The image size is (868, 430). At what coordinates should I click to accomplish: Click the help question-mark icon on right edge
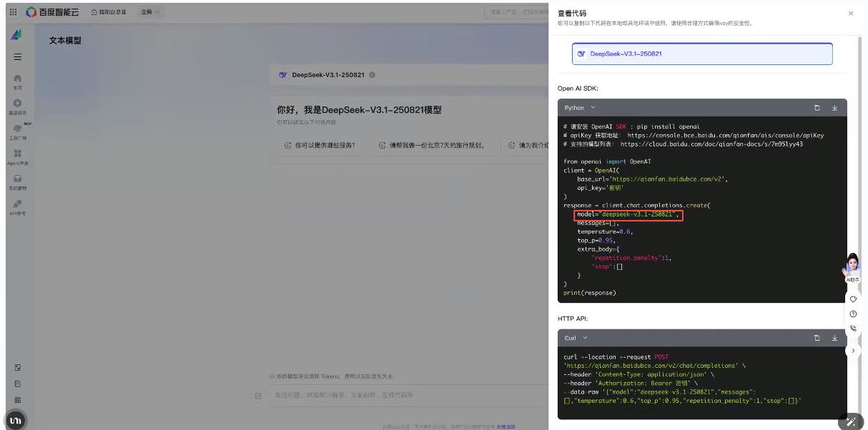coord(853,314)
